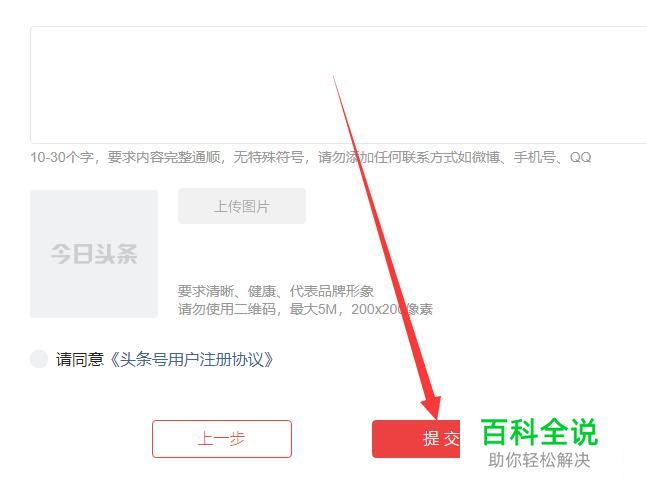Click the 最大5M size limit text
This screenshot has width=647, height=503.
(x=313, y=309)
